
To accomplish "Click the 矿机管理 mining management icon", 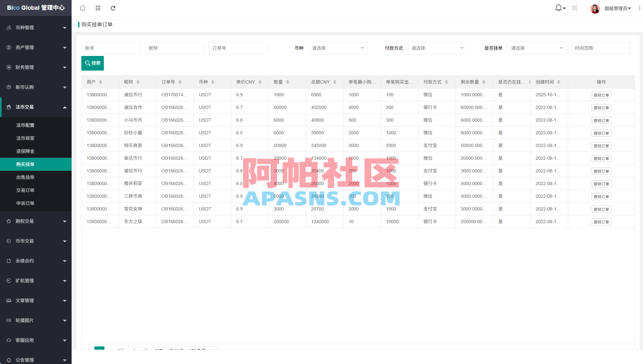I will pyautogui.click(x=8, y=281).
